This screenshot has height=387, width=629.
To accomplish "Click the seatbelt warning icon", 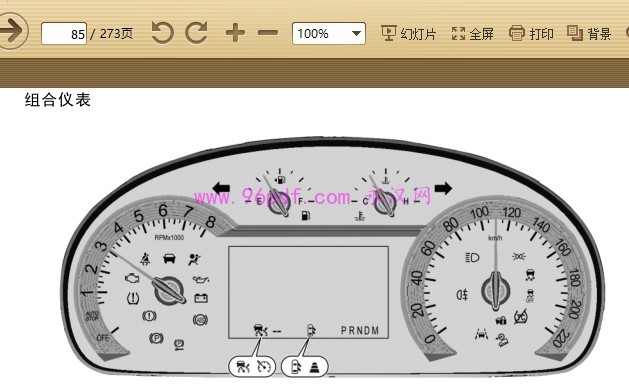I will 145,259.
